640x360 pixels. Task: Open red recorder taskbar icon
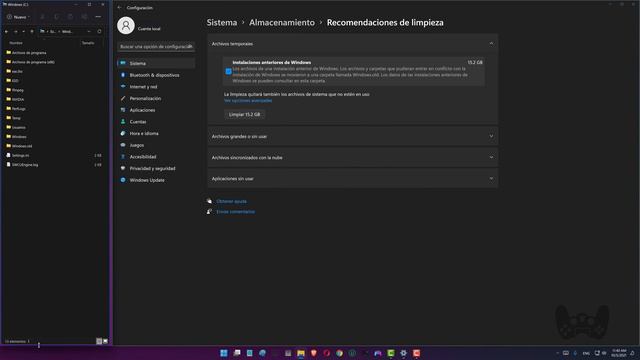click(x=416, y=353)
